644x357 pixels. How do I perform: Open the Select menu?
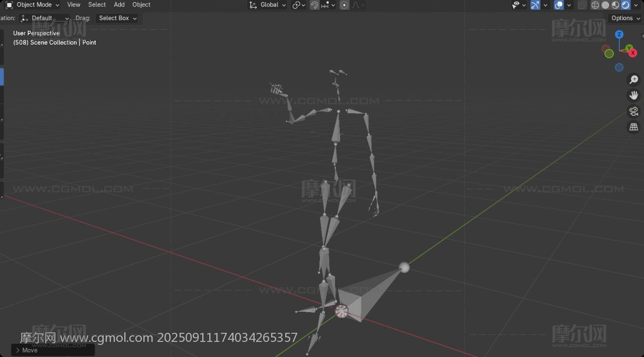(97, 5)
